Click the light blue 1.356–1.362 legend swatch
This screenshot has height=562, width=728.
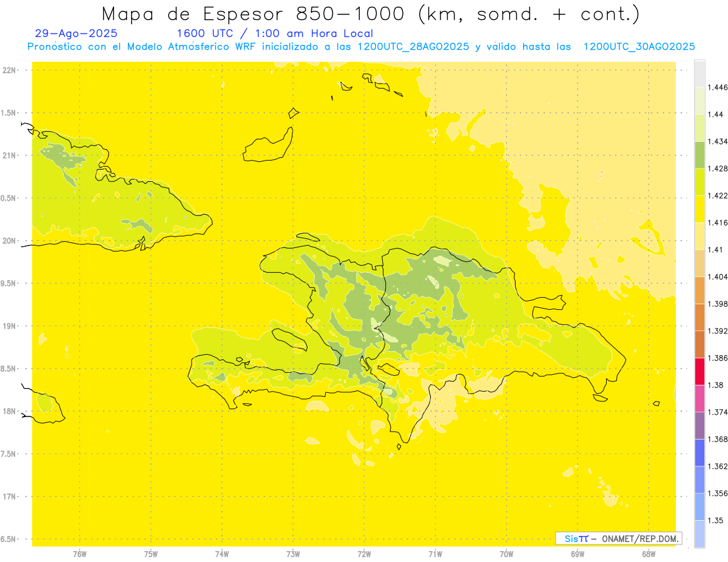click(x=699, y=480)
